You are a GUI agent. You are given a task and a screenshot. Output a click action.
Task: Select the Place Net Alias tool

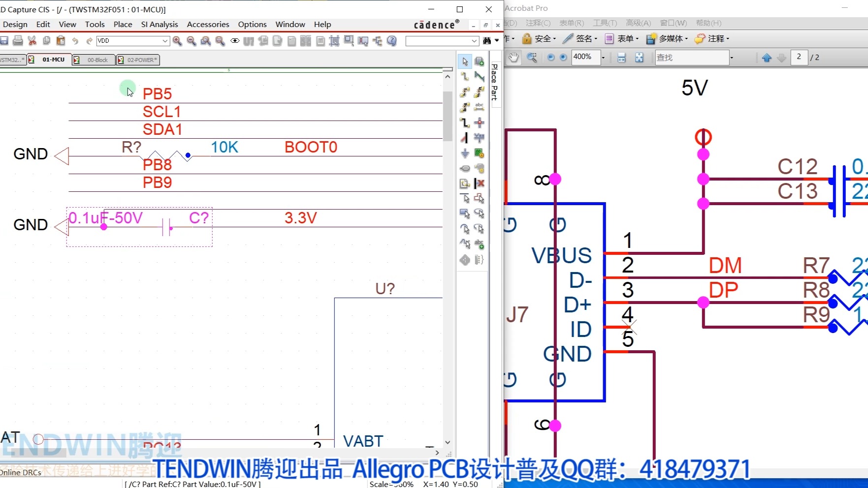(x=479, y=107)
